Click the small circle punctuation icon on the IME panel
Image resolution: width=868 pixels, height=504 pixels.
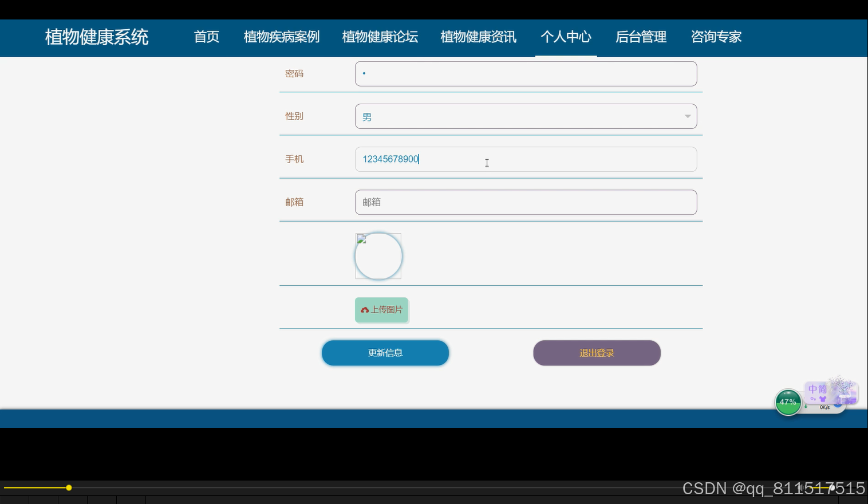(812, 399)
